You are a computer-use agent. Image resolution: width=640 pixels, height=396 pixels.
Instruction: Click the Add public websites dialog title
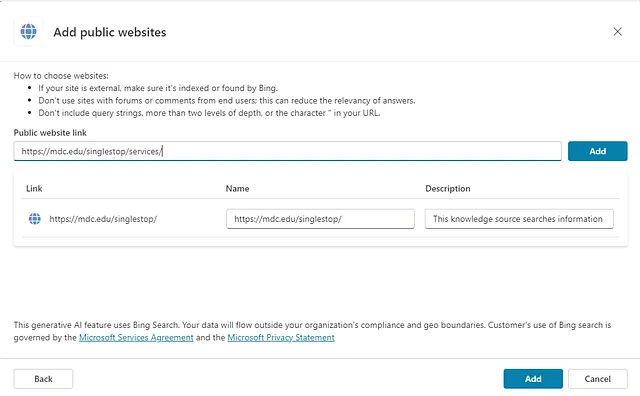(110, 32)
